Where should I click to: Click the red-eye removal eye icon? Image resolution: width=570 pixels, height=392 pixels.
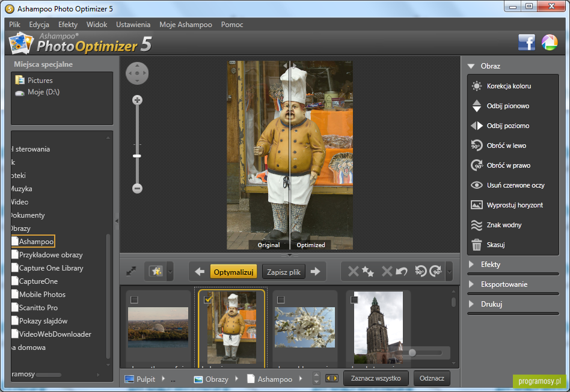476,185
